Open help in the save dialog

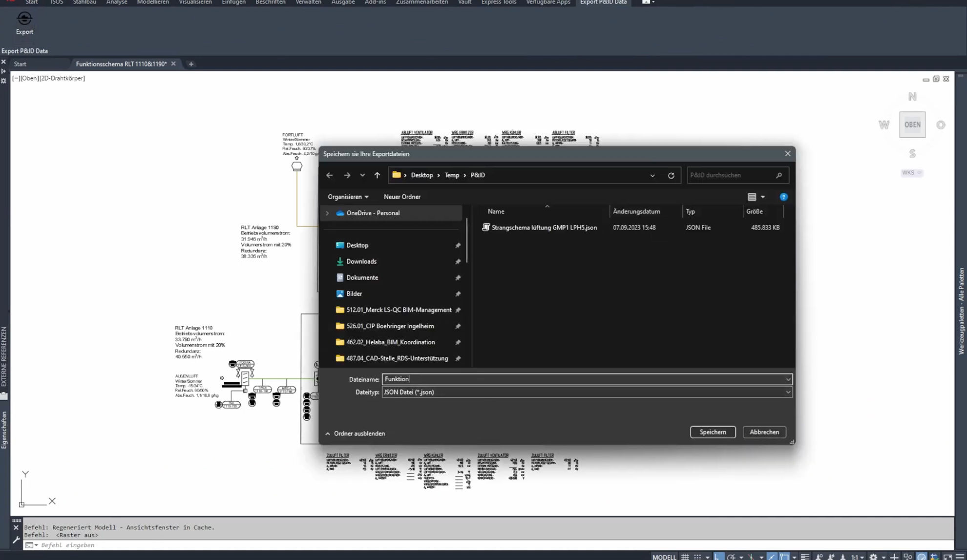[x=783, y=197]
